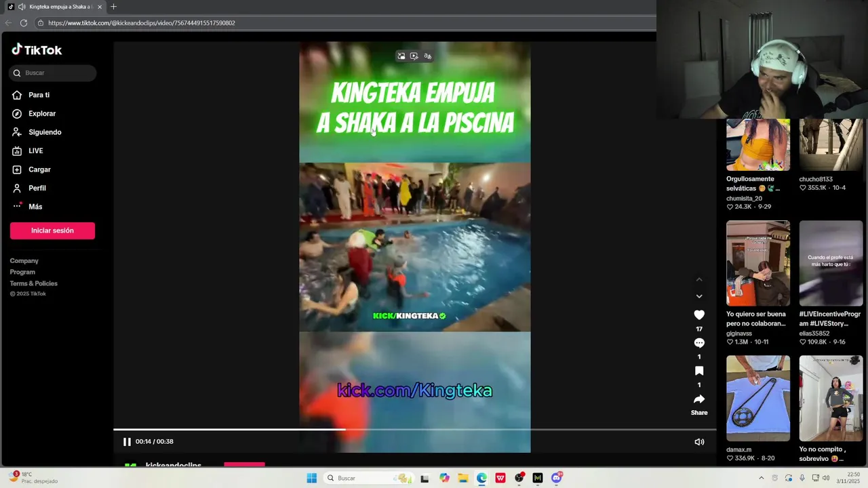868x488 pixels.
Task: Open Microsoft Edge from the taskbar
Action: 481,478
